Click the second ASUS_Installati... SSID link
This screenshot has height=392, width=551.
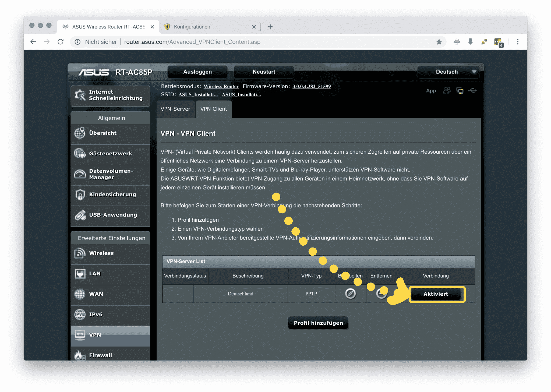(241, 94)
